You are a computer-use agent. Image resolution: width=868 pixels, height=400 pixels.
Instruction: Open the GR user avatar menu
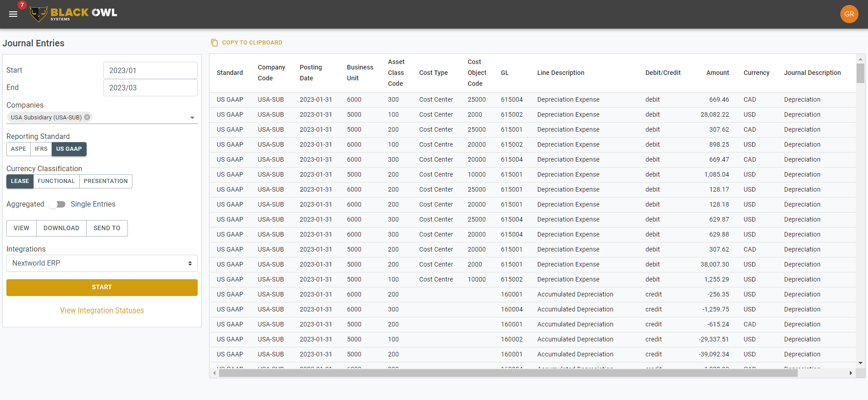[849, 14]
